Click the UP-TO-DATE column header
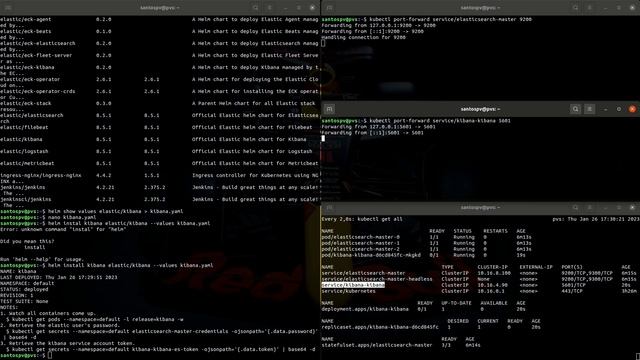 [456, 303]
